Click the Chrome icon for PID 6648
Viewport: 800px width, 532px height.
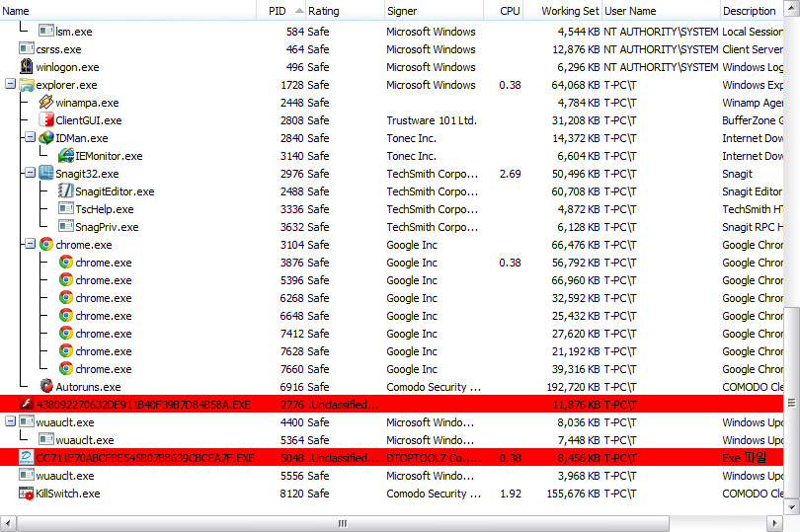tap(66, 315)
